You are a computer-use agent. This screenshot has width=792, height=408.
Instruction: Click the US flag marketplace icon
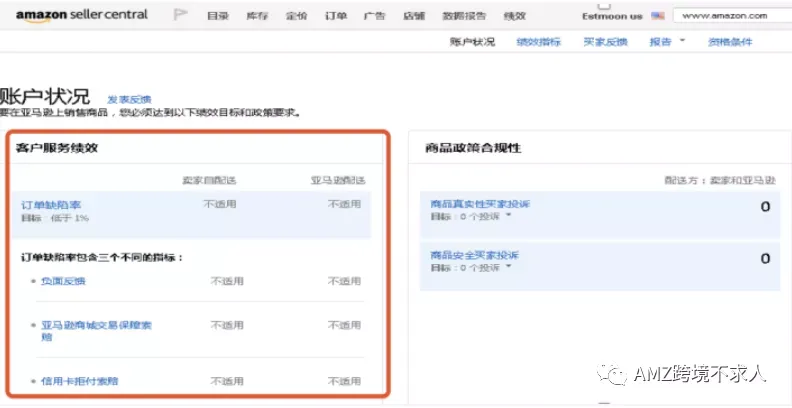(658, 16)
